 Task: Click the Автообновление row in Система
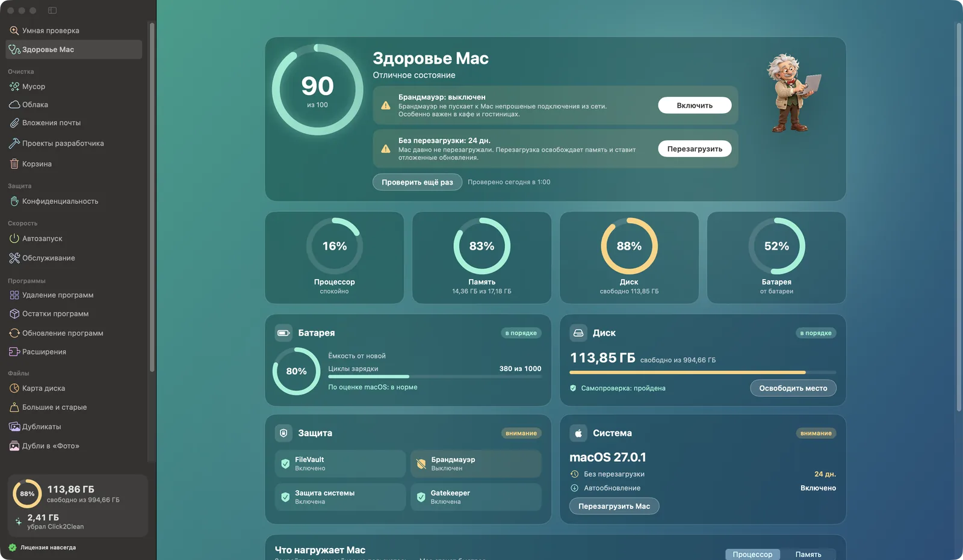pos(702,488)
